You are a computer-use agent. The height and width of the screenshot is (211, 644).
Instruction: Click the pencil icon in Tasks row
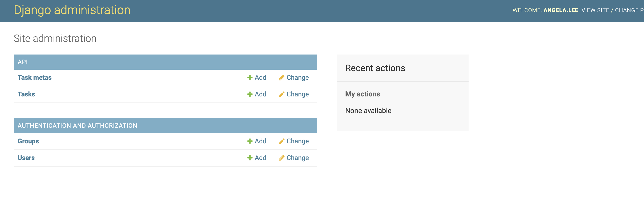click(x=282, y=94)
